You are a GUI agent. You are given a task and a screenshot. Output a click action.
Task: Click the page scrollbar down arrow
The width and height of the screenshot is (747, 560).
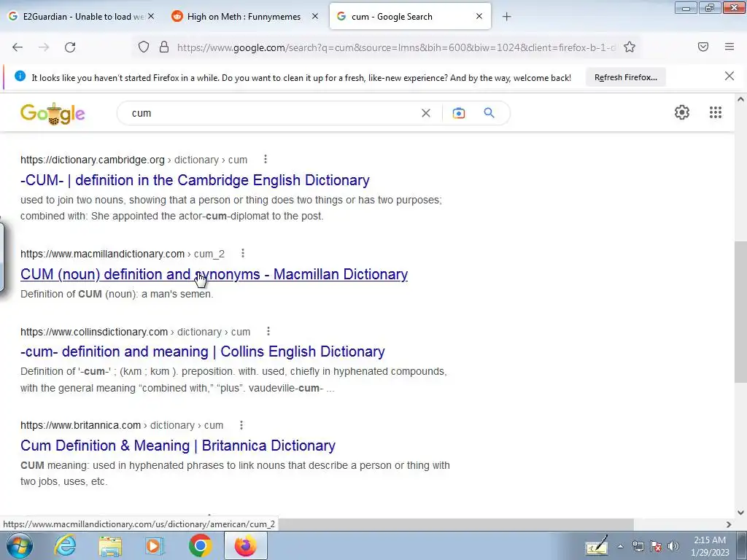click(740, 513)
